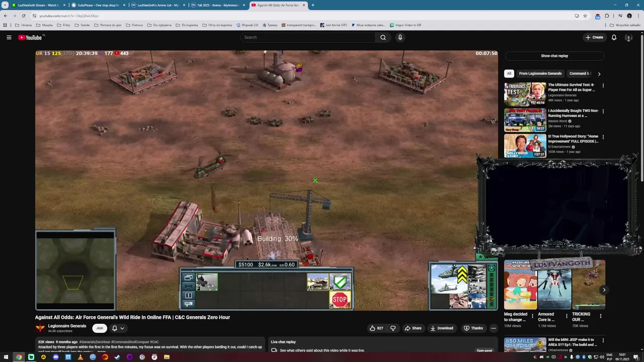644x362 pixels.
Task: Open Do oglądania bookmarks folder
Action: tap(159, 25)
